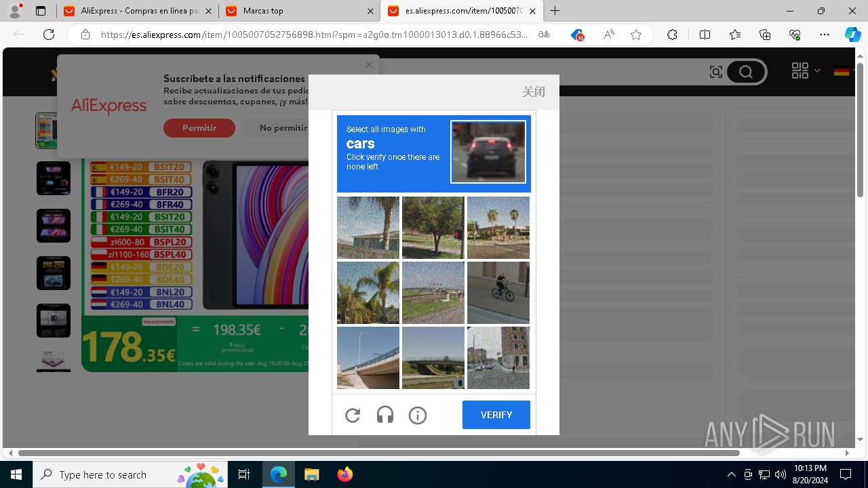Viewport: 868px width, 488px height.
Task: Select the second product thumbnail
Action: click(x=54, y=178)
